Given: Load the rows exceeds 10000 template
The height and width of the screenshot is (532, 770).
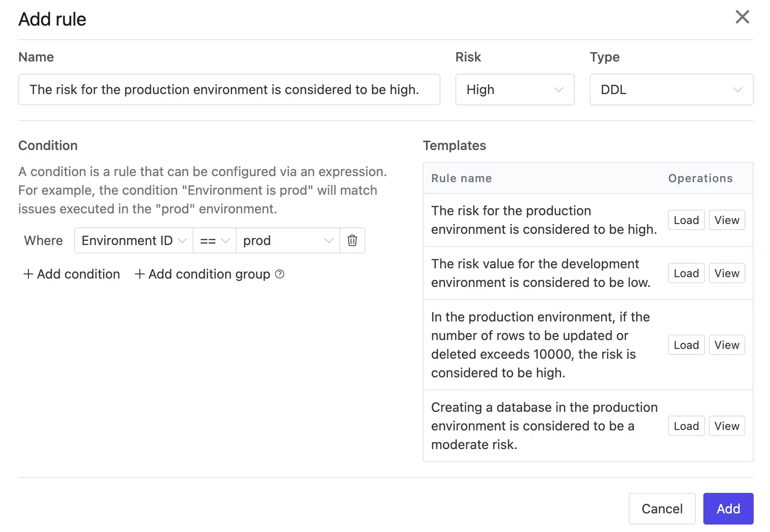Looking at the screenshot, I should (686, 345).
